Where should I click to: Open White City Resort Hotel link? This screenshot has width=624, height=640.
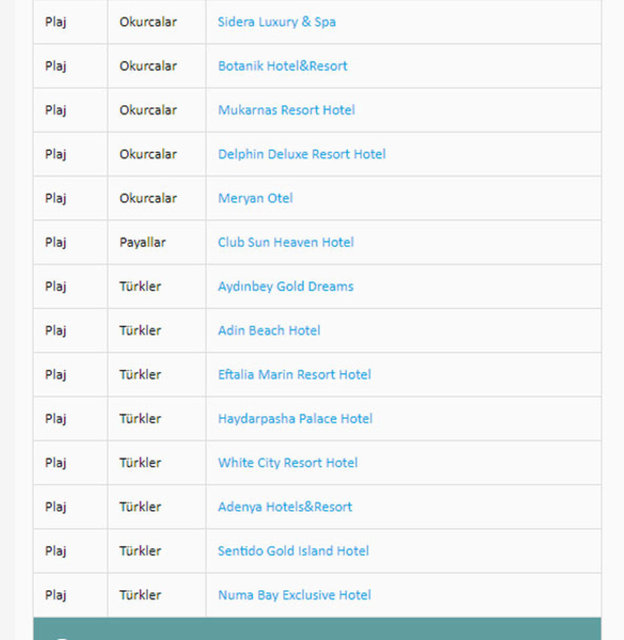[287, 462]
